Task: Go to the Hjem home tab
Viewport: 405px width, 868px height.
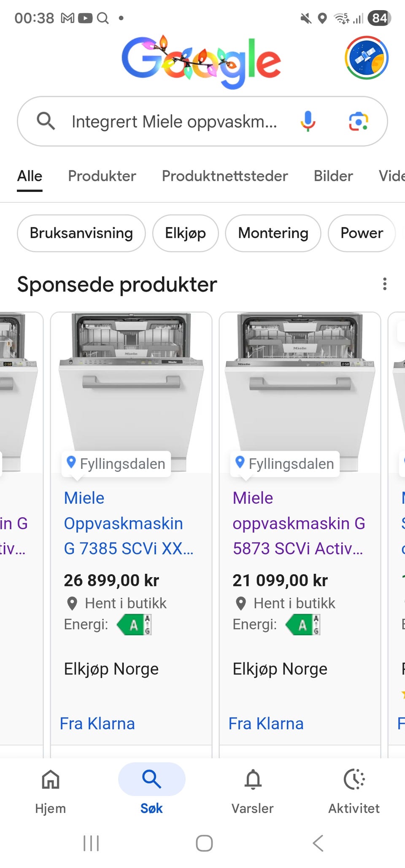Action: click(x=51, y=789)
